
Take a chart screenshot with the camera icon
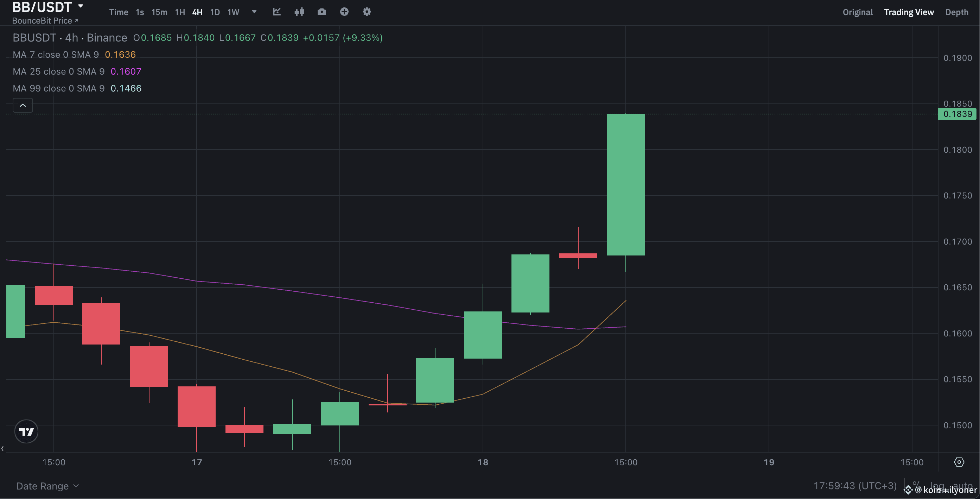coord(322,12)
